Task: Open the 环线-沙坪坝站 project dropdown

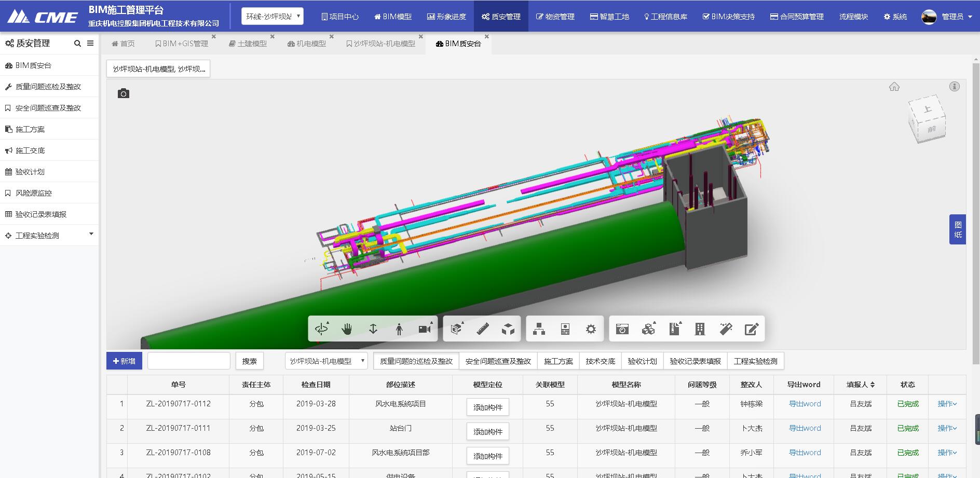Action: 273,16
